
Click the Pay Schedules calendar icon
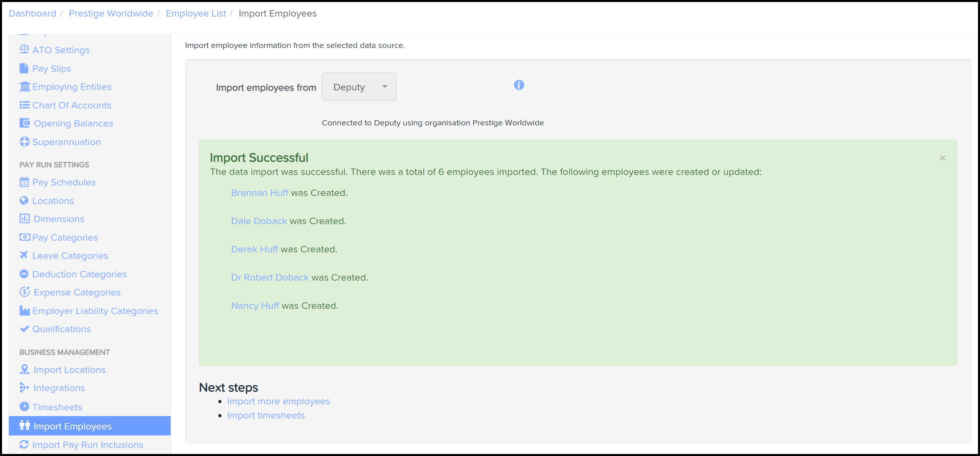coord(24,182)
